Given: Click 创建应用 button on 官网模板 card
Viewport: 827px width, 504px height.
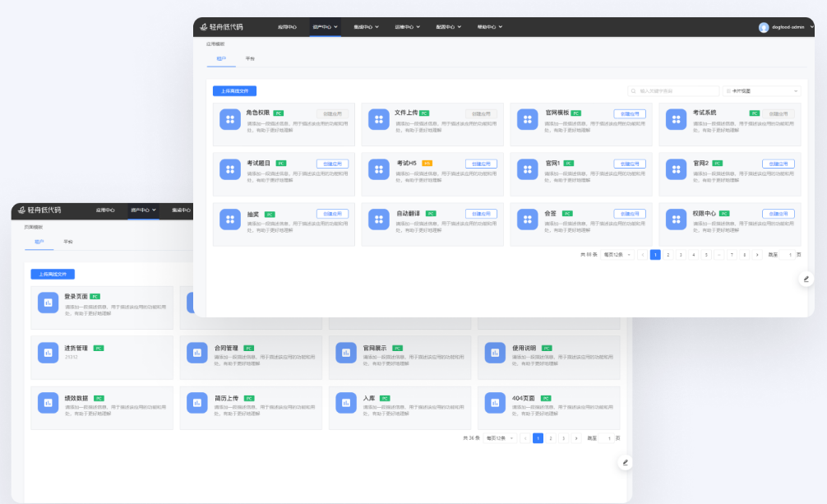Looking at the screenshot, I should tap(630, 113).
